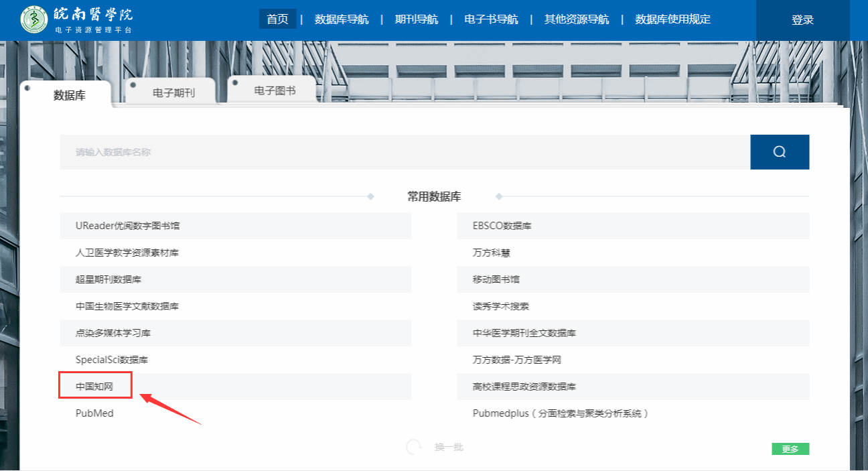Click the refresh icon beside 换一批
Viewport: 868px width, 471px height.
414,447
